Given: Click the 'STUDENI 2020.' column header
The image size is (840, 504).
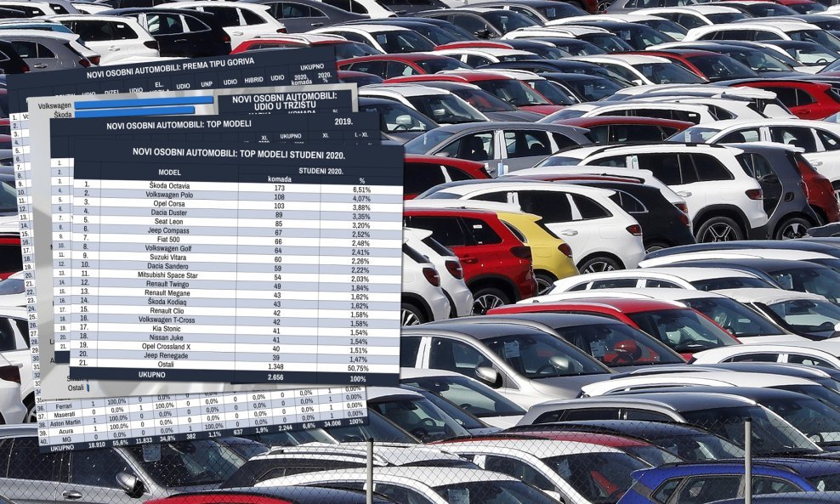Looking at the screenshot, I should 321,172.
